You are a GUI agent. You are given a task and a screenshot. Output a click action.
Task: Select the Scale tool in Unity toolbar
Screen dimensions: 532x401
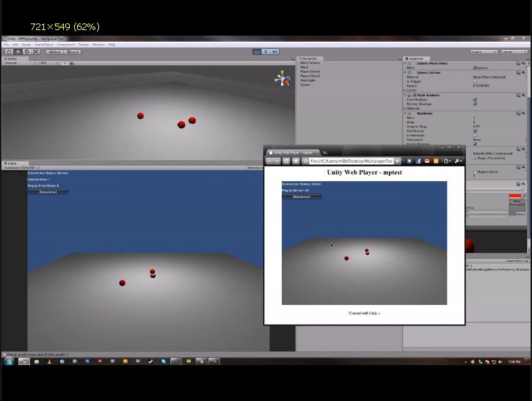tap(36, 52)
